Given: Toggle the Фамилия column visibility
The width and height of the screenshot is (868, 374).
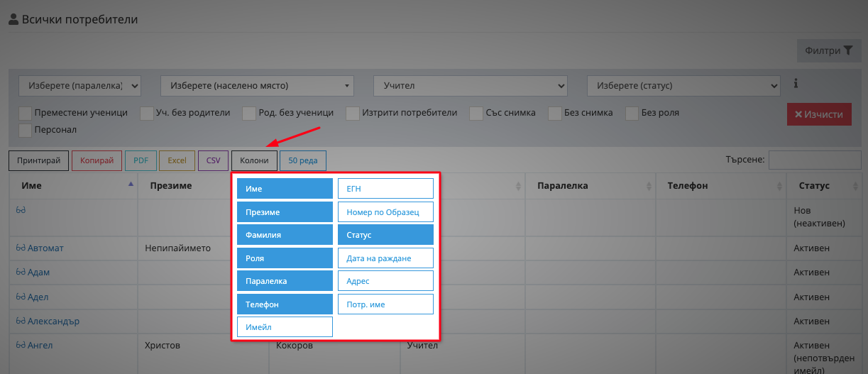Looking at the screenshot, I should point(285,234).
